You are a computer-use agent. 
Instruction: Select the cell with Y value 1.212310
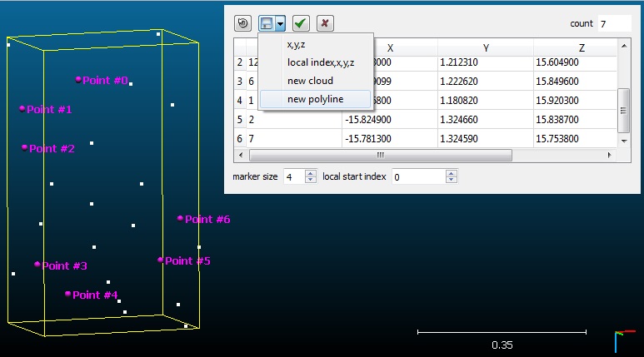(x=486, y=62)
